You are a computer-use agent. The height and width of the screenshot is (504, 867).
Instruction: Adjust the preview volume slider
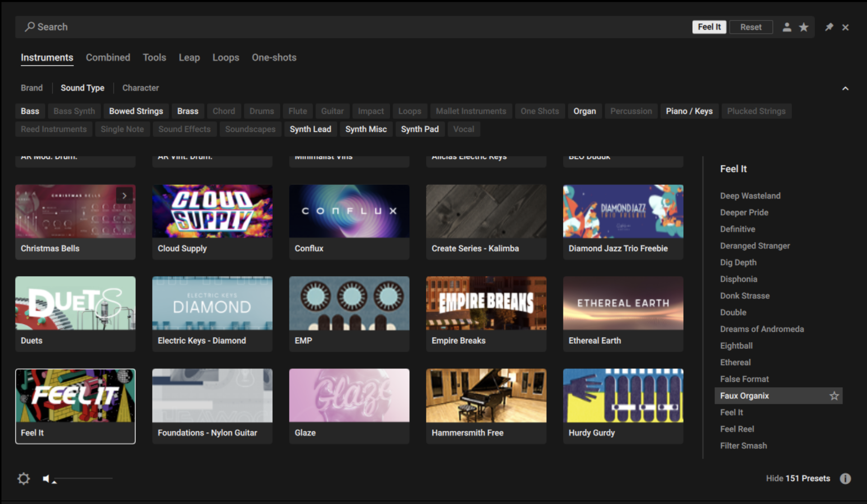[84, 478]
